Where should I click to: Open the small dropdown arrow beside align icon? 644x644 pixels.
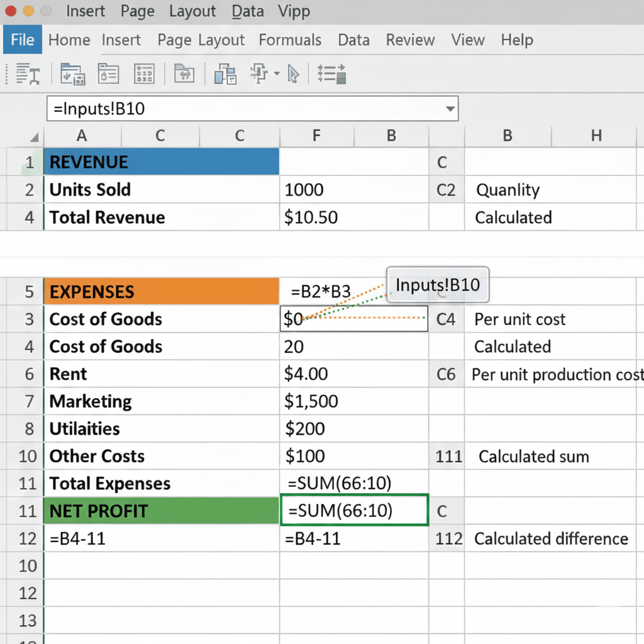coord(277,74)
